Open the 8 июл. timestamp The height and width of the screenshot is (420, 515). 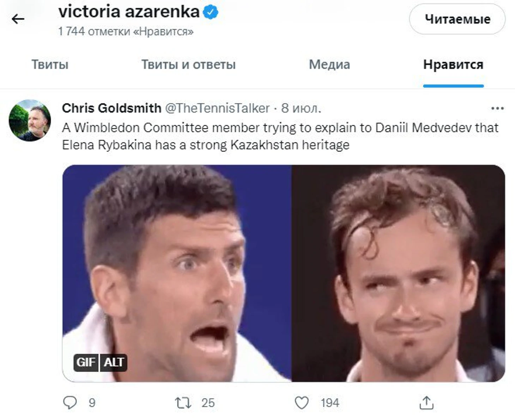(301, 108)
